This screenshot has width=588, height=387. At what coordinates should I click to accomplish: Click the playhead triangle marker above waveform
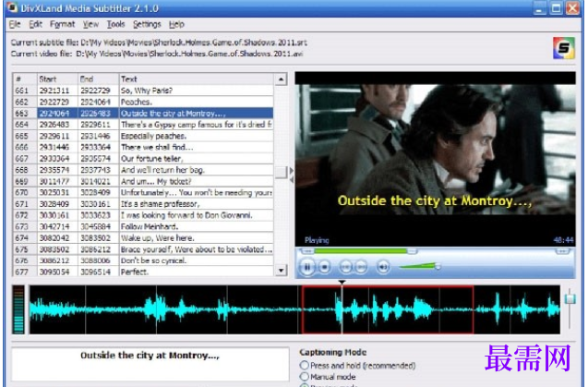tap(342, 282)
